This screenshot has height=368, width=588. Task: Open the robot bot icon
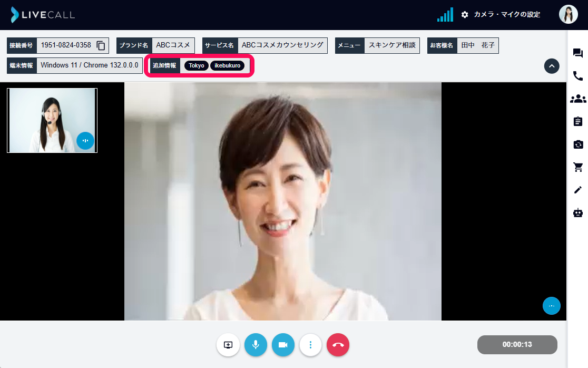578,213
